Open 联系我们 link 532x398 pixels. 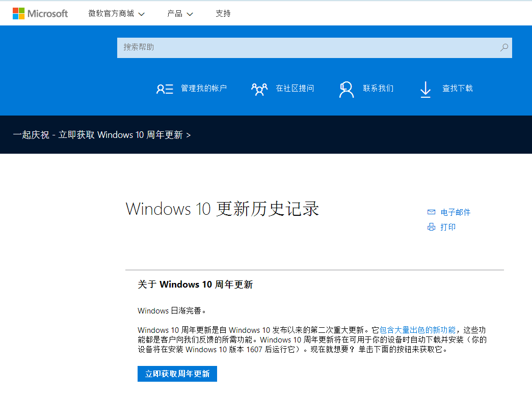point(378,89)
